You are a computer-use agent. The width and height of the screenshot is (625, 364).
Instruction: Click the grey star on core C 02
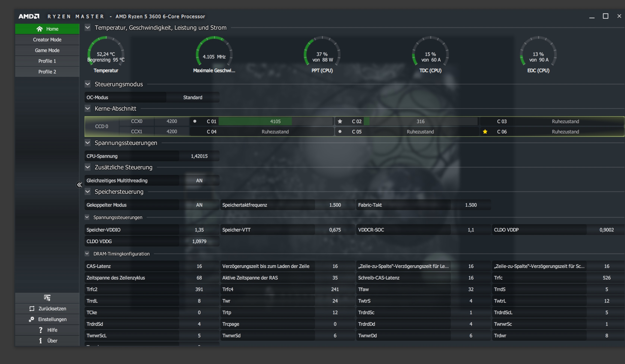coord(340,121)
